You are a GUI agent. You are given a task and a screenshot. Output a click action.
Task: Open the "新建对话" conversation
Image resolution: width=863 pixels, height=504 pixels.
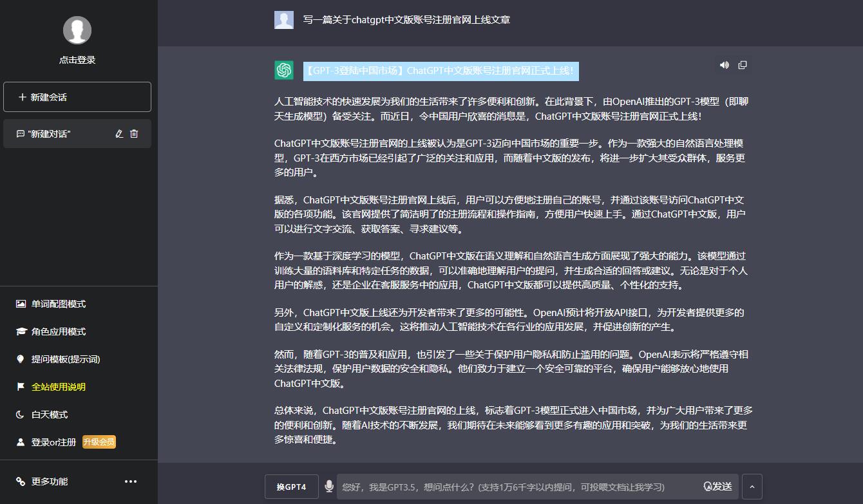pos(77,133)
